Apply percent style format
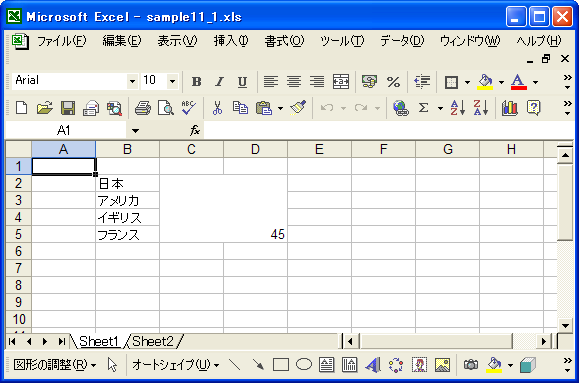579x383 pixels. 393,82
